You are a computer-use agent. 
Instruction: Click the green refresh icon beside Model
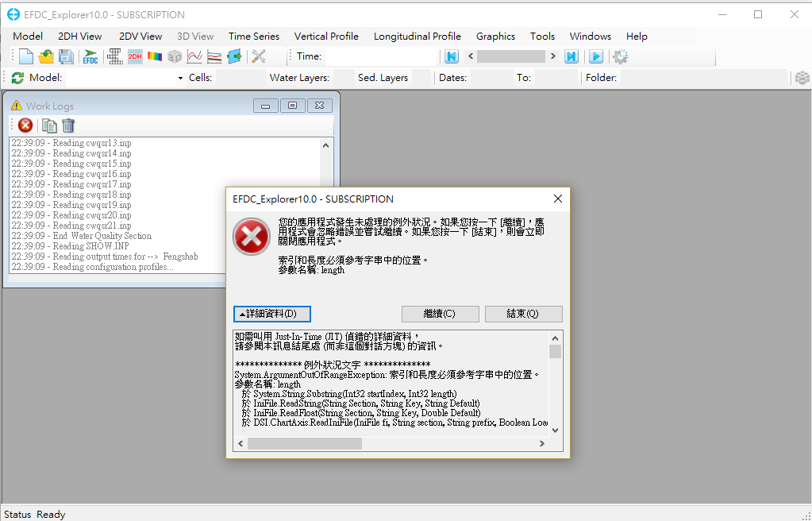click(17, 78)
